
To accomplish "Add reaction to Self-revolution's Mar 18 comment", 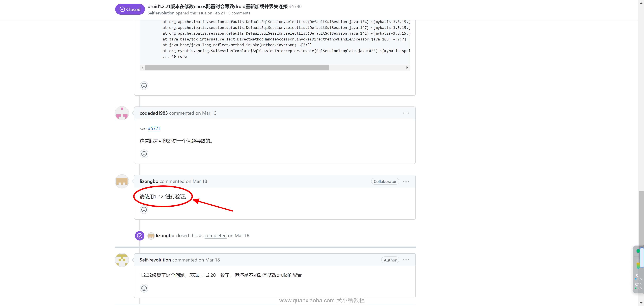I will [x=144, y=288].
